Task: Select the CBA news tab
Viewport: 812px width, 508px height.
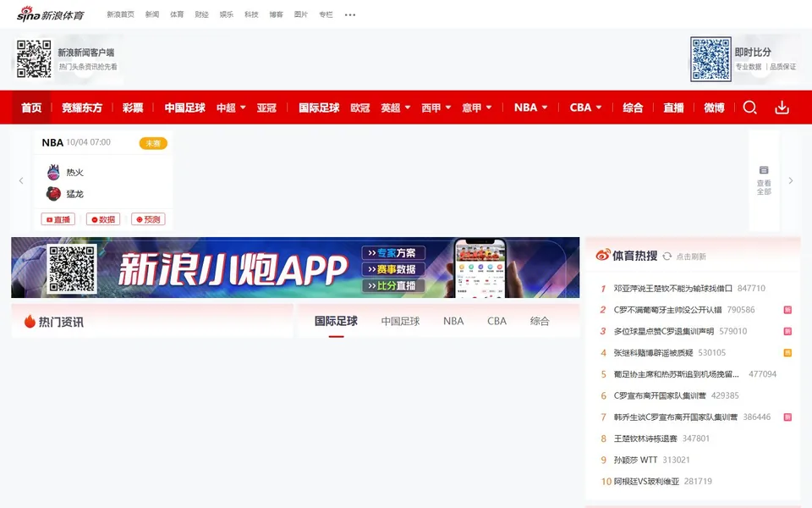Action: (x=497, y=321)
